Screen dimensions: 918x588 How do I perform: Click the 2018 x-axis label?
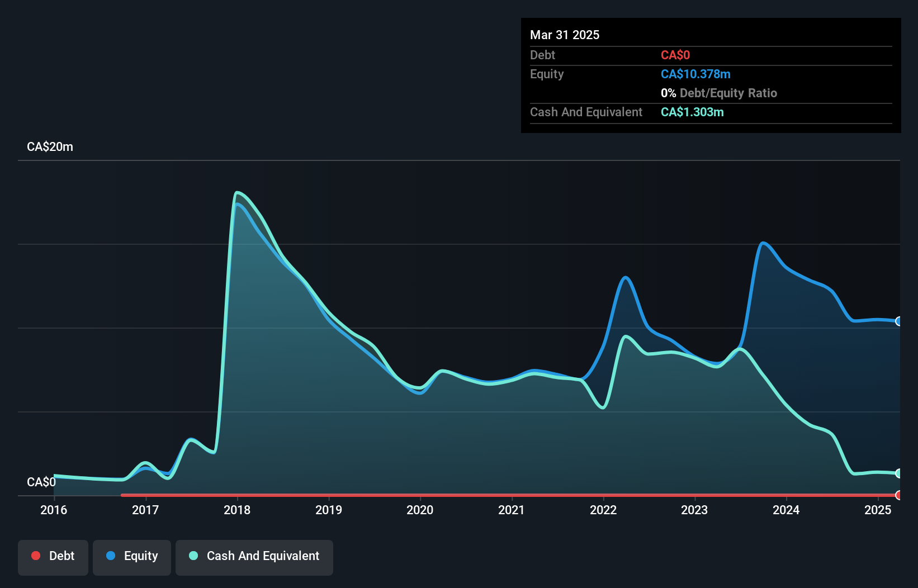pyautogui.click(x=237, y=510)
